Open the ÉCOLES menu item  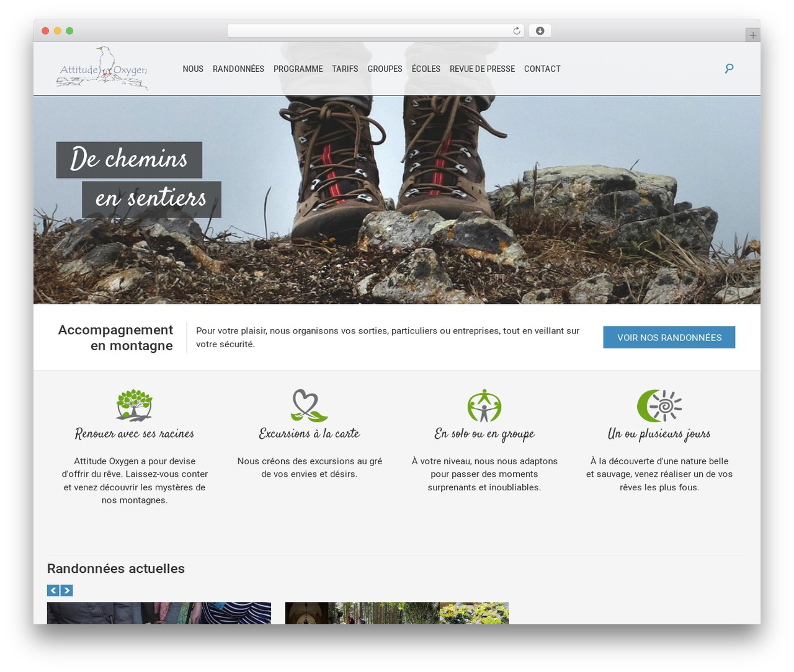tap(426, 69)
